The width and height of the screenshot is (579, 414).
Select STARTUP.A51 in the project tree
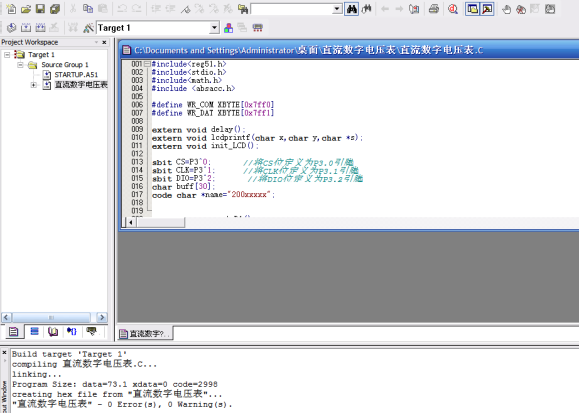coord(76,75)
